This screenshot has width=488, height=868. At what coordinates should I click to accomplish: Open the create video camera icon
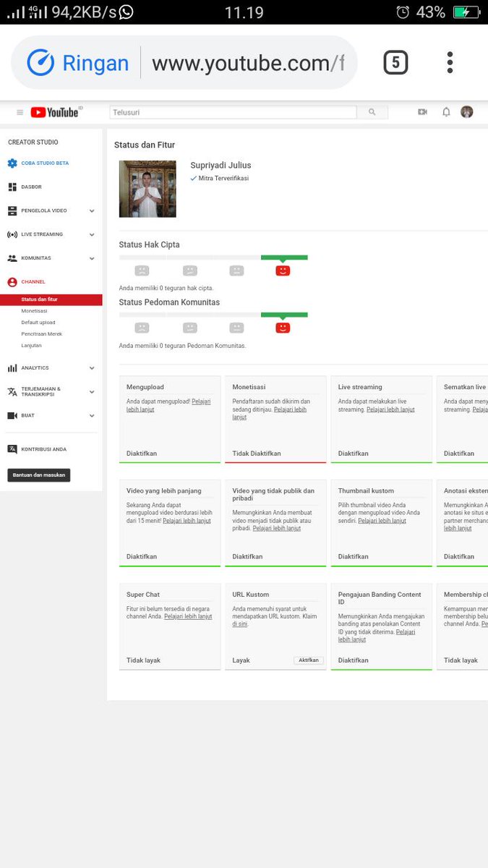point(423,112)
